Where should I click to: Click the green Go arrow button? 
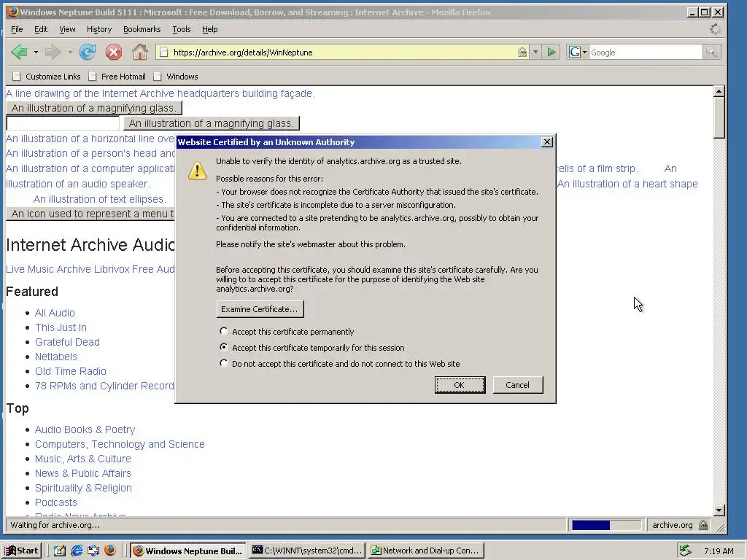[x=551, y=52]
